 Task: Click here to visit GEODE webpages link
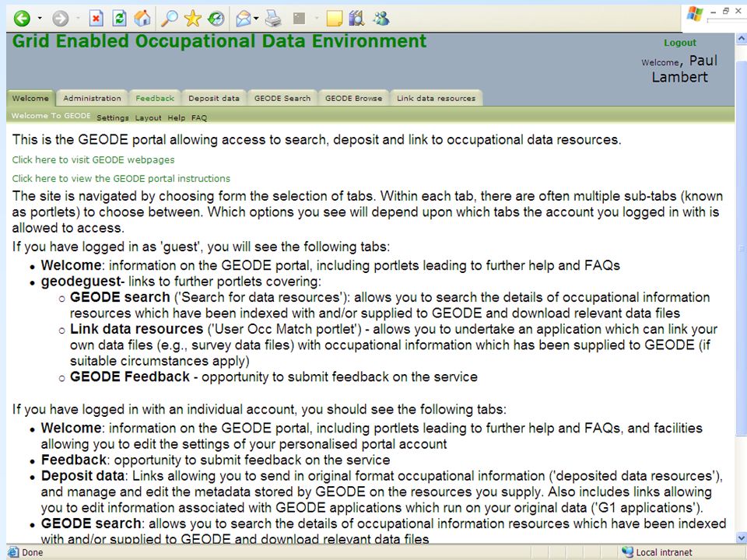[x=93, y=160]
